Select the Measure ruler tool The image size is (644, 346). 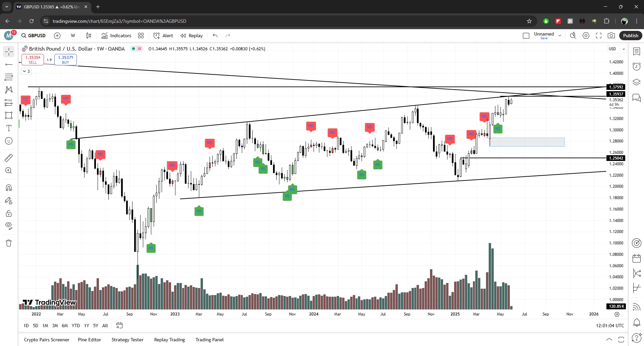coord(9,158)
